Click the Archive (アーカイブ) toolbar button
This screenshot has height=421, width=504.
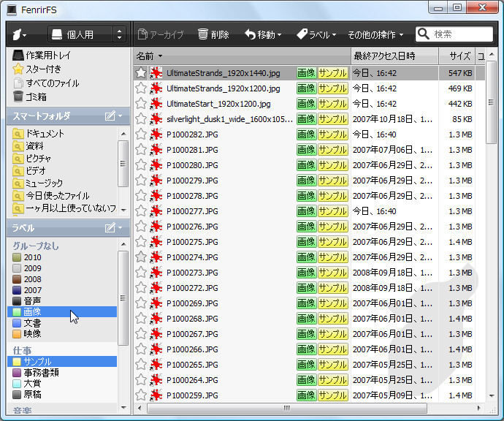tap(161, 34)
